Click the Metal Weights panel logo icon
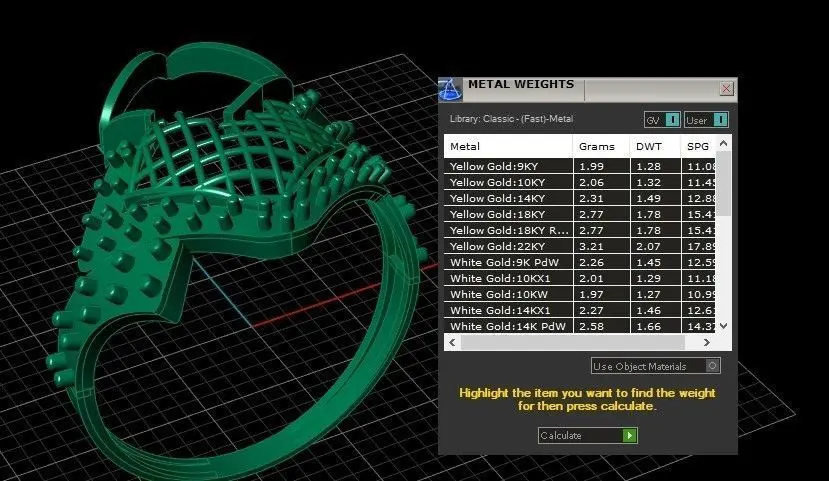The width and height of the screenshot is (829, 481). click(450, 90)
